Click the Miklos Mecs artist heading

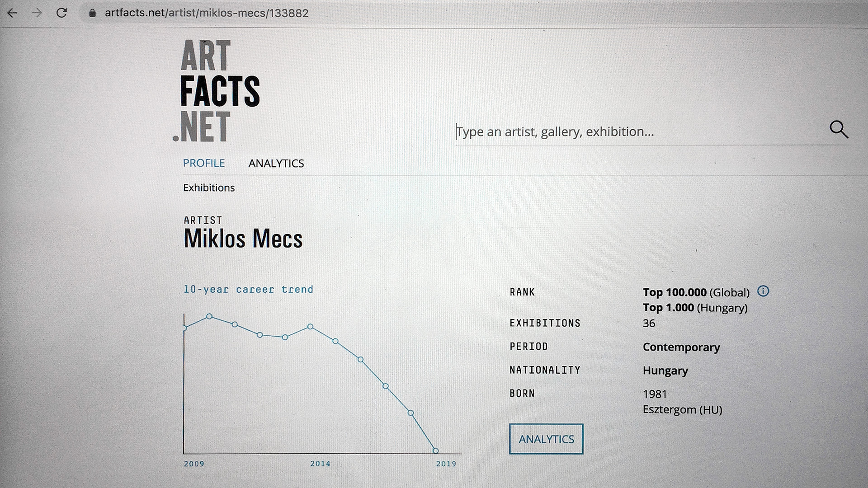243,239
